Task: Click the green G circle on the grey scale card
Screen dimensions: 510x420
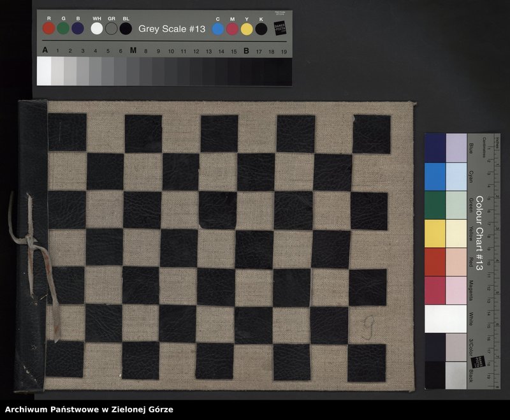Action: pos(63,29)
